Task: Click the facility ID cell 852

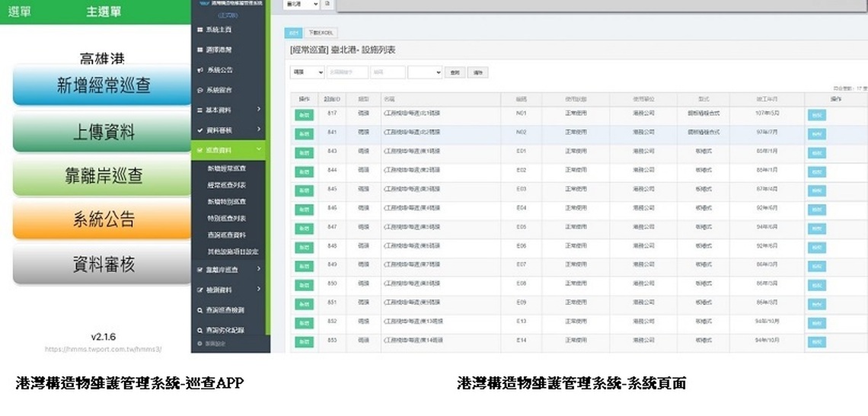Action: click(x=332, y=322)
